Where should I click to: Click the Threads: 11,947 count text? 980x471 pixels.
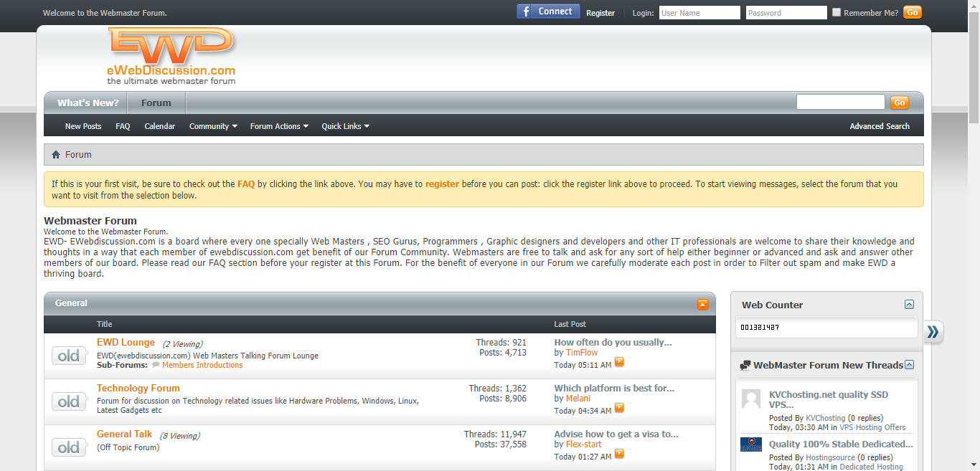tap(495, 434)
